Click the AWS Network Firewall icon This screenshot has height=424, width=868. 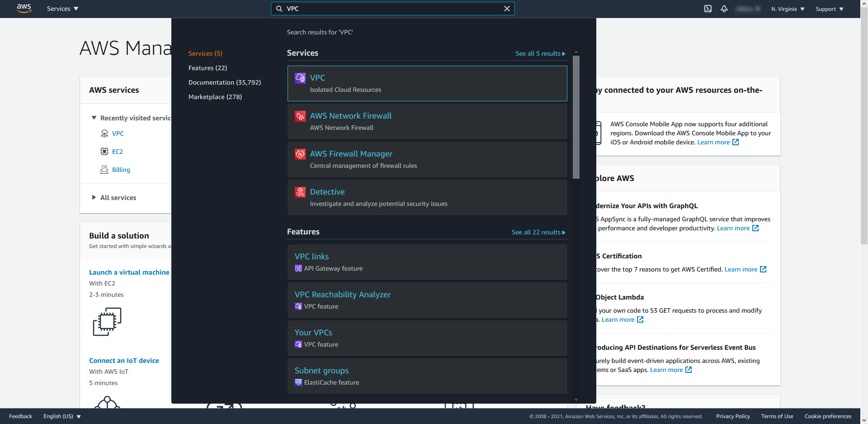300,116
